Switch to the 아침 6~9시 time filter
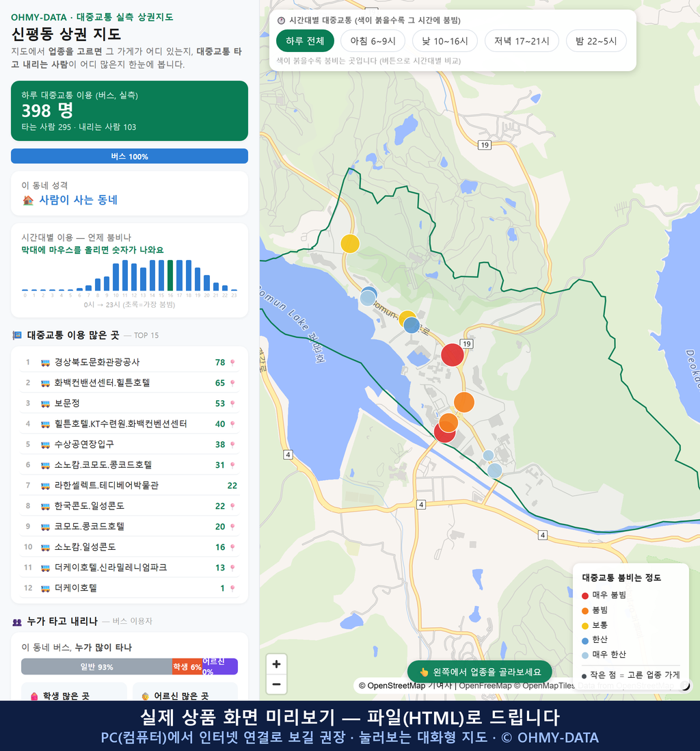700x751 pixels. [373, 41]
